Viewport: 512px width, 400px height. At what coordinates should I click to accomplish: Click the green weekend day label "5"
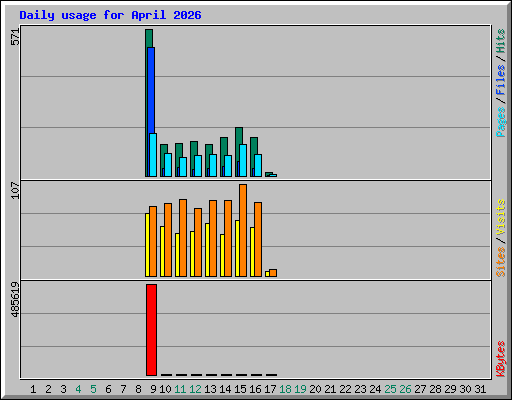93,389
